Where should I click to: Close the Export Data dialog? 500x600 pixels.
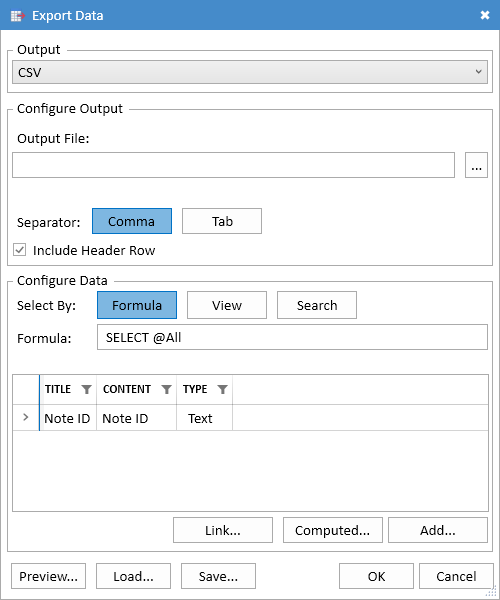click(x=485, y=15)
